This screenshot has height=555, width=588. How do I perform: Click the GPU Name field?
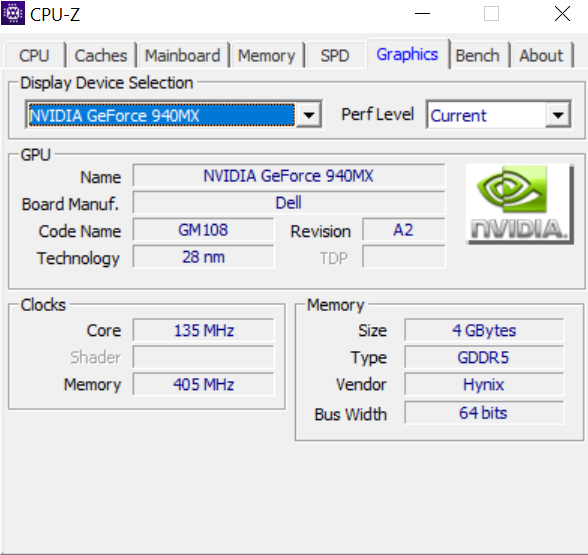click(x=289, y=176)
